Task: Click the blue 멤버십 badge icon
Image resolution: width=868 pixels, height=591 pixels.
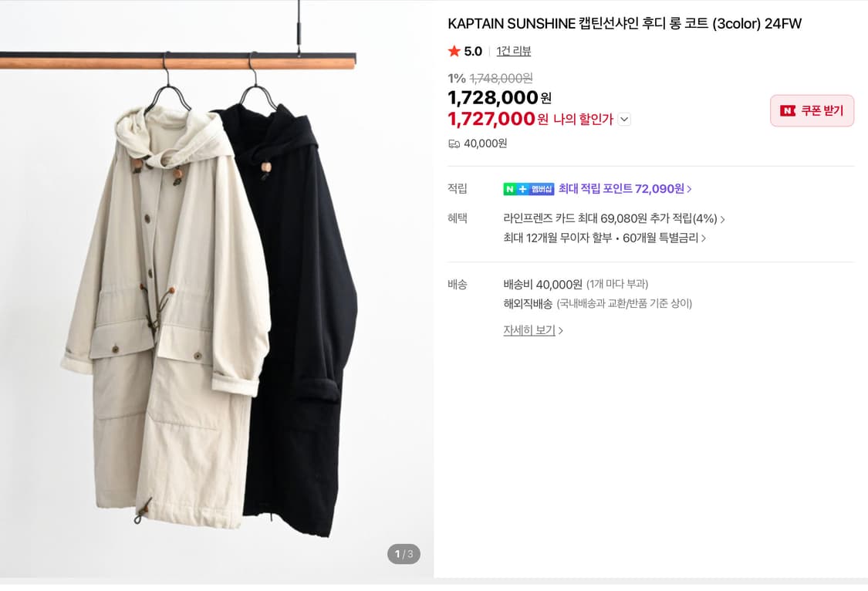Action: tap(542, 188)
